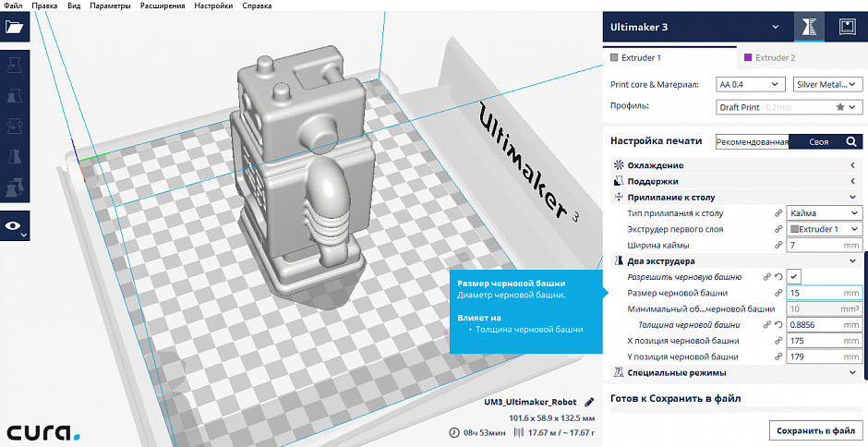
Task: Collapse the Прилипание к столу section chevron
Action: (x=853, y=198)
